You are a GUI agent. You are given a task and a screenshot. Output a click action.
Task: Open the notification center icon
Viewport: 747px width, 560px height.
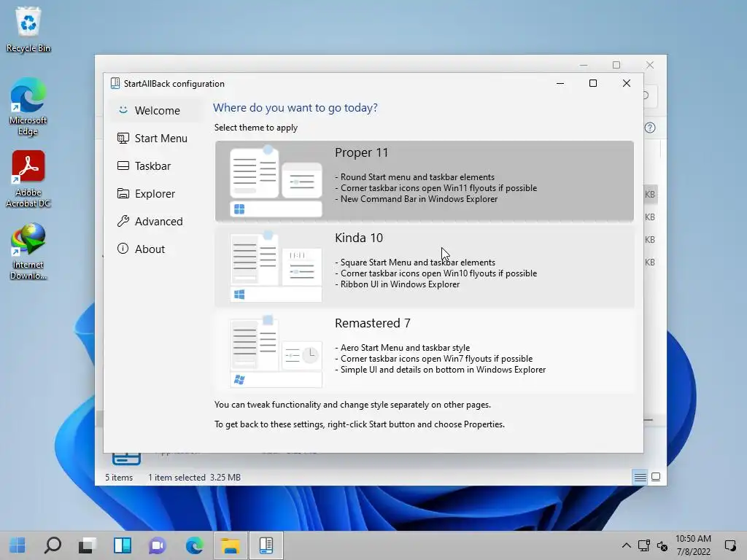pos(729,545)
